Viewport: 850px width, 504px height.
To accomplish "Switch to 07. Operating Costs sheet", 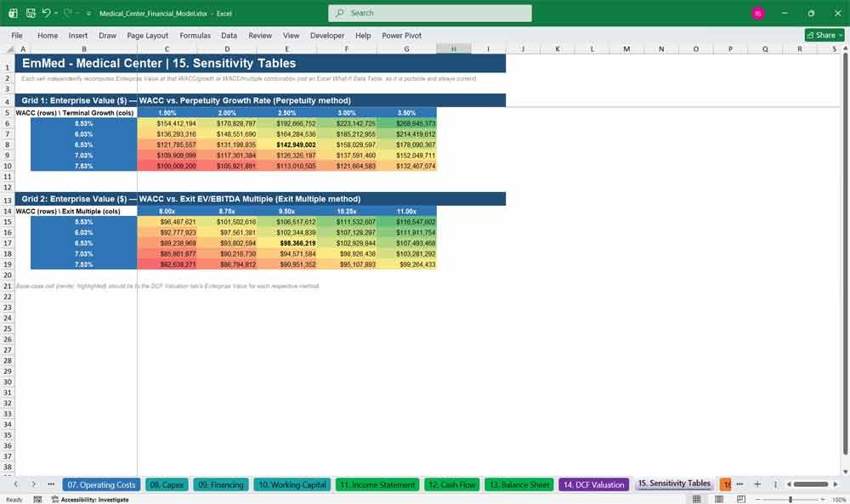I will tap(101, 484).
